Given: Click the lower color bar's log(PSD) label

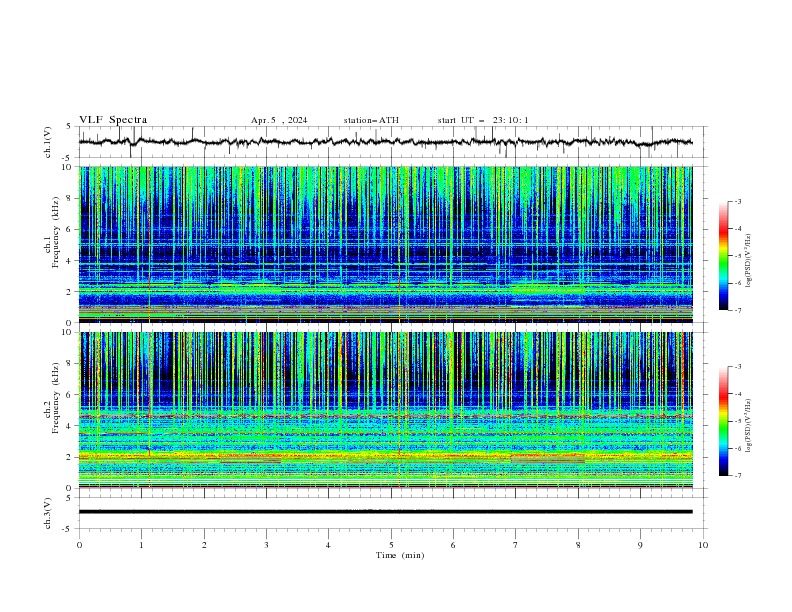Looking at the screenshot, I should coord(749,426).
